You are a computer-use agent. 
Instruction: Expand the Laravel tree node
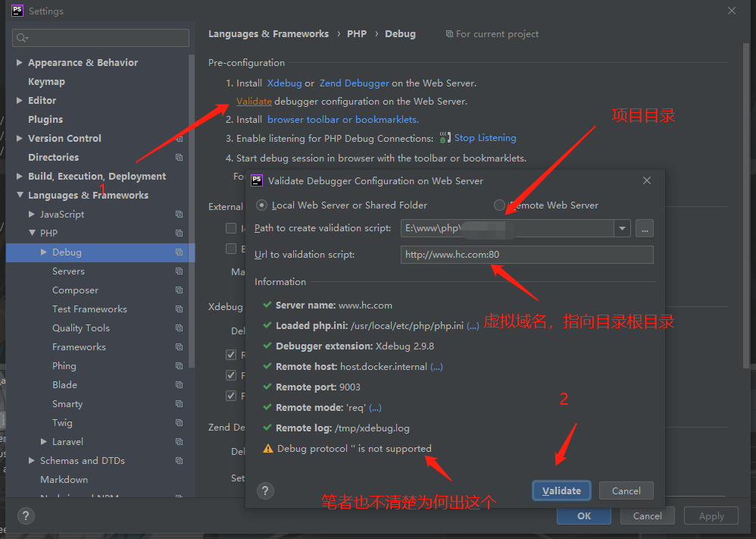(x=43, y=441)
